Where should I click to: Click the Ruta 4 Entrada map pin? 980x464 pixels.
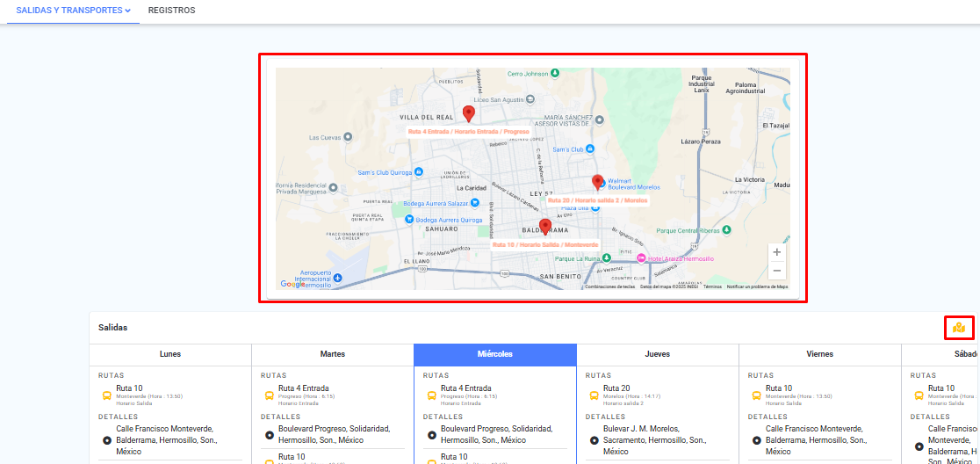click(x=469, y=114)
